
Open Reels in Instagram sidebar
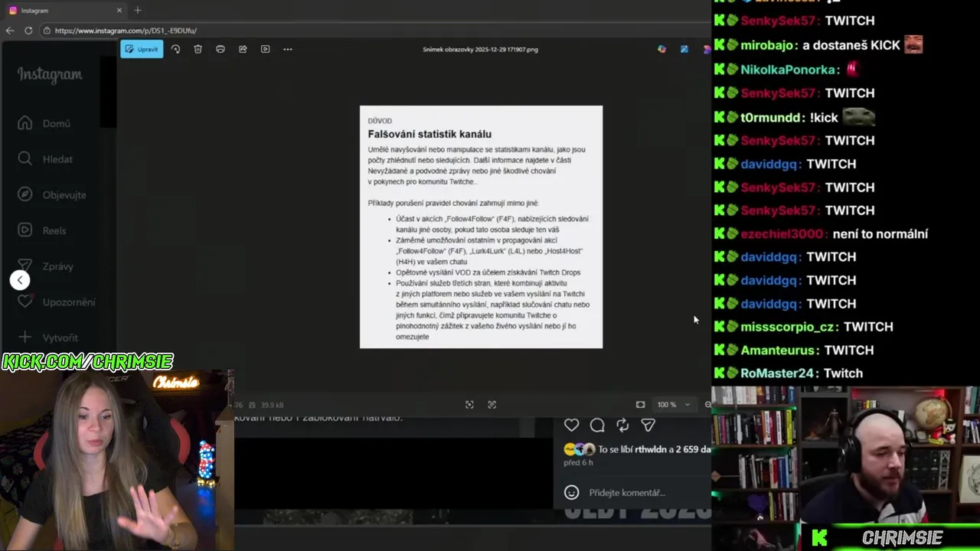pyautogui.click(x=43, y=230)
